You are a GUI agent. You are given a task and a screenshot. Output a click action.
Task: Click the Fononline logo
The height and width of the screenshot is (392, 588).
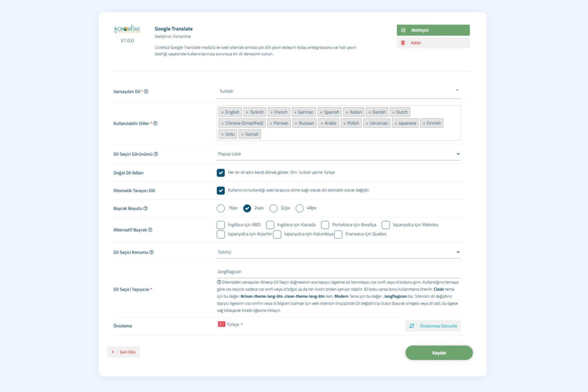point(127,29)
